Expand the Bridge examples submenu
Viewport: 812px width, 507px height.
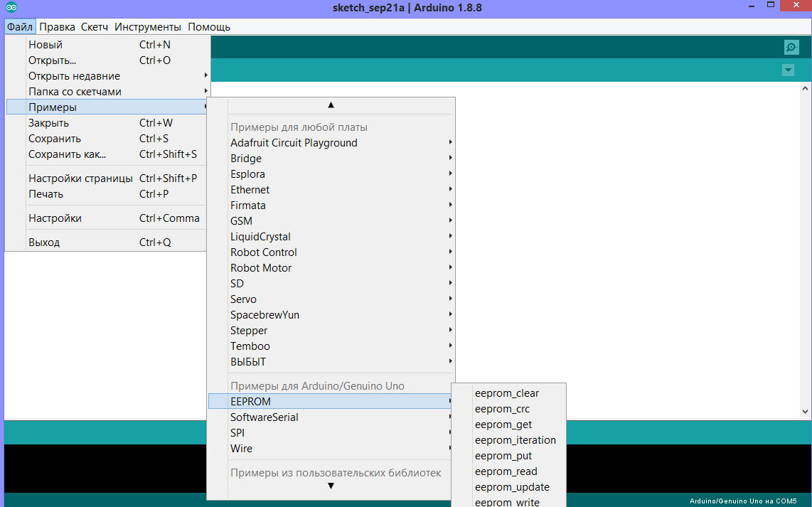pos(331,159)
